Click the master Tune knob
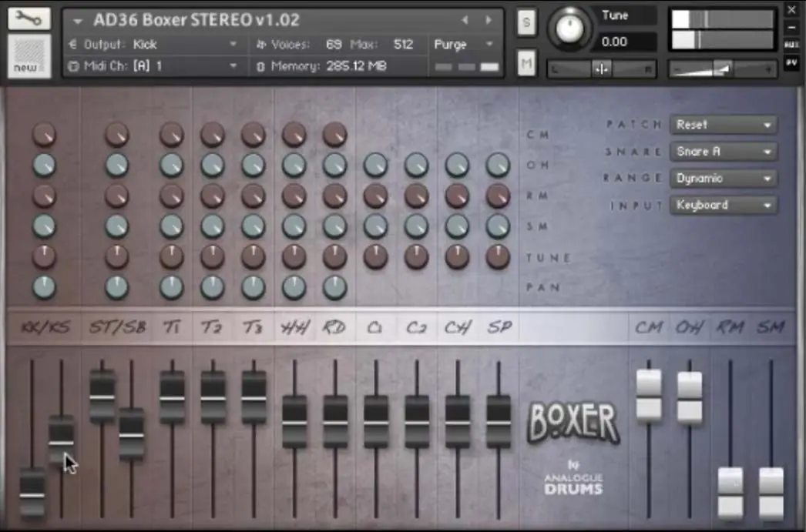The width and height of the screenshot is (806, 532). coord(569,28)
